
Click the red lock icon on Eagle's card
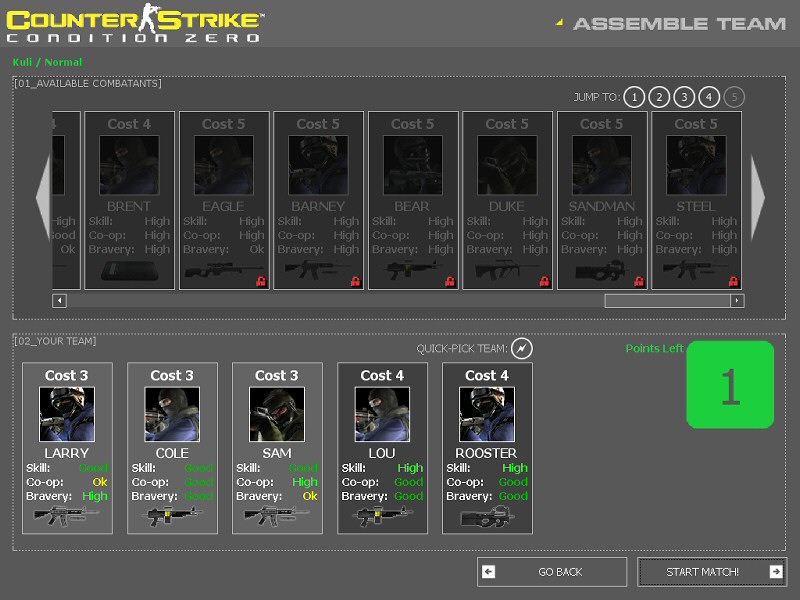point(261,281)
